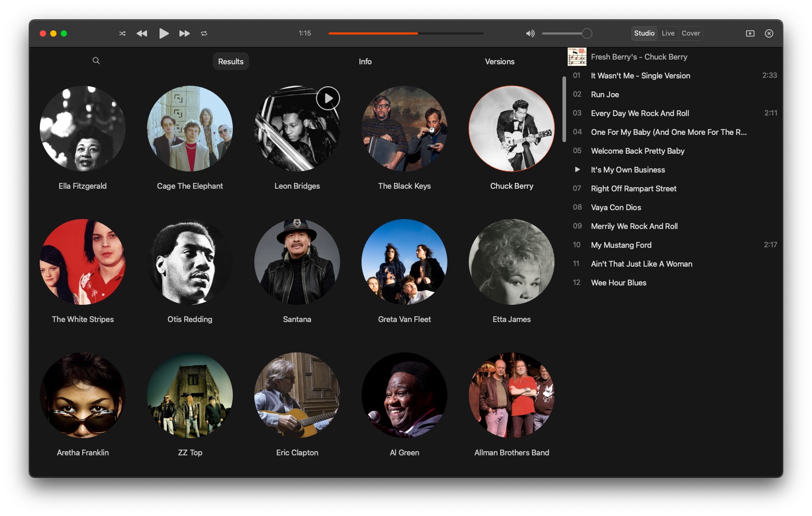Skip to previous track
The image size is (812, 516).
tap(142, 33)
